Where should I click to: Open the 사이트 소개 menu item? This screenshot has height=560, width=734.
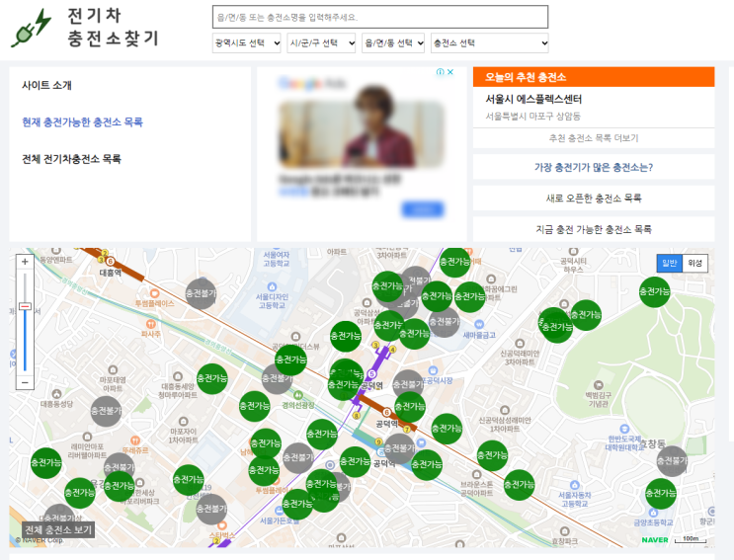tap(46, 85)
